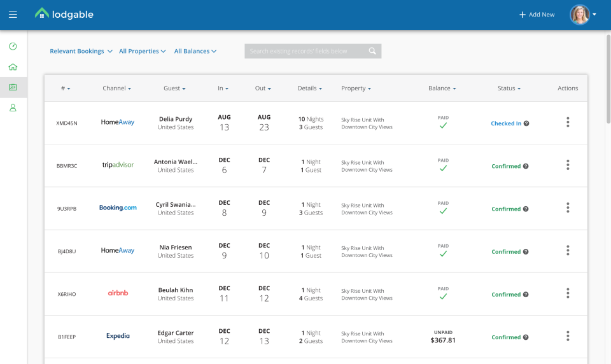Sort table by the Channel column header

pyautogui.click(x=116, y=88)
